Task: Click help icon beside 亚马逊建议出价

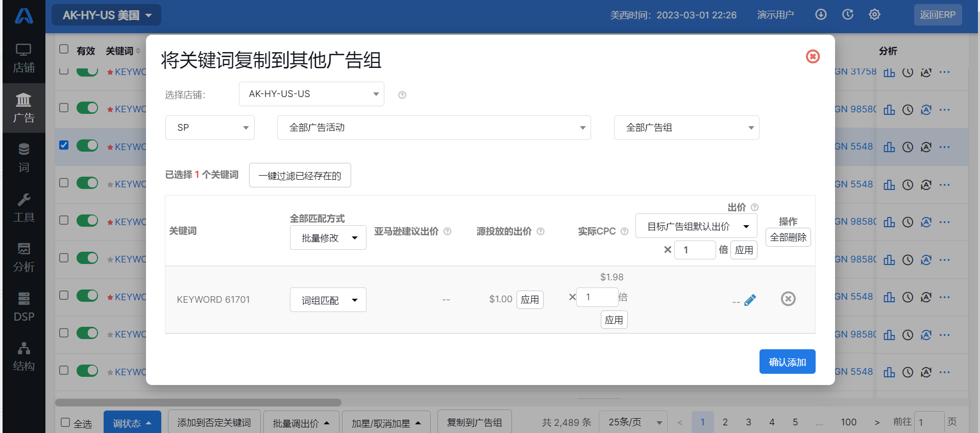Action: [x=448, y=231]
